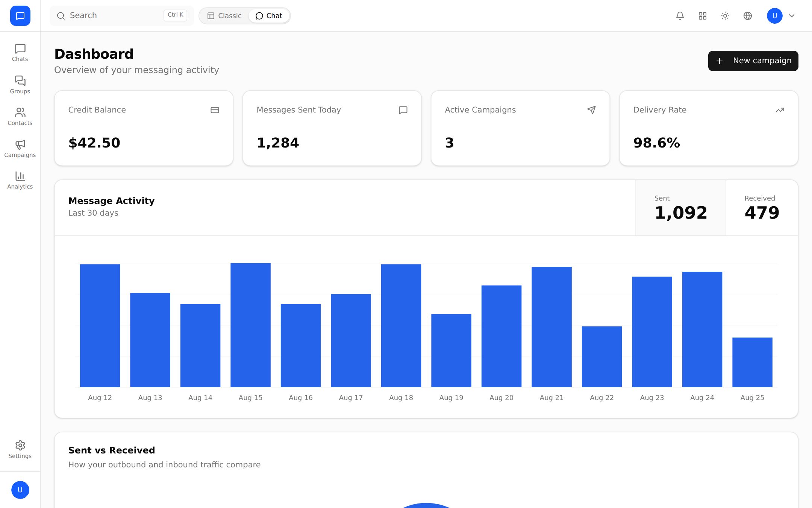Click the Sent vs Received heading
Image resolution: width=812 pixels, height=508 pixels.
112,450
